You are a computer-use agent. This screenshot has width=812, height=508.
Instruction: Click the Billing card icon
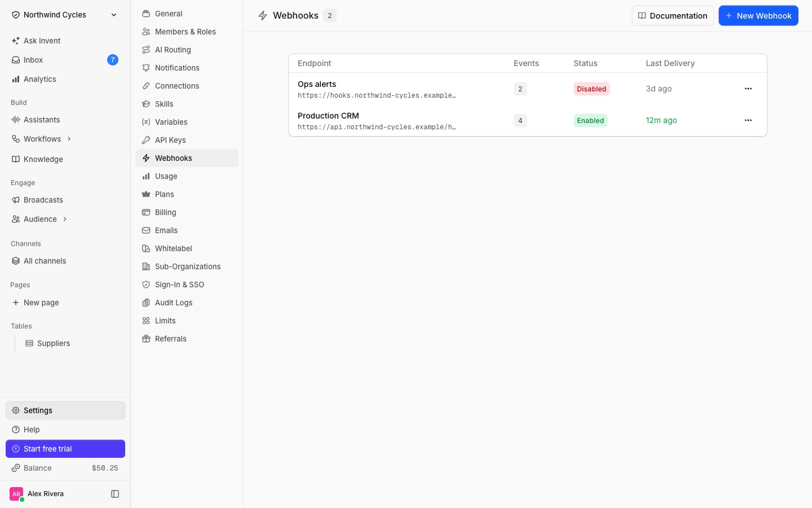(x=146, y=212)
